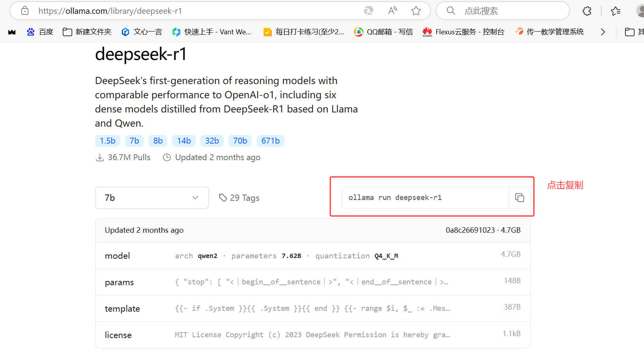The width and height of the screenshot is (644, 357).
Task: Click the 0a8c26691023 · 4.7GB digest text
Action: (483, 230)
